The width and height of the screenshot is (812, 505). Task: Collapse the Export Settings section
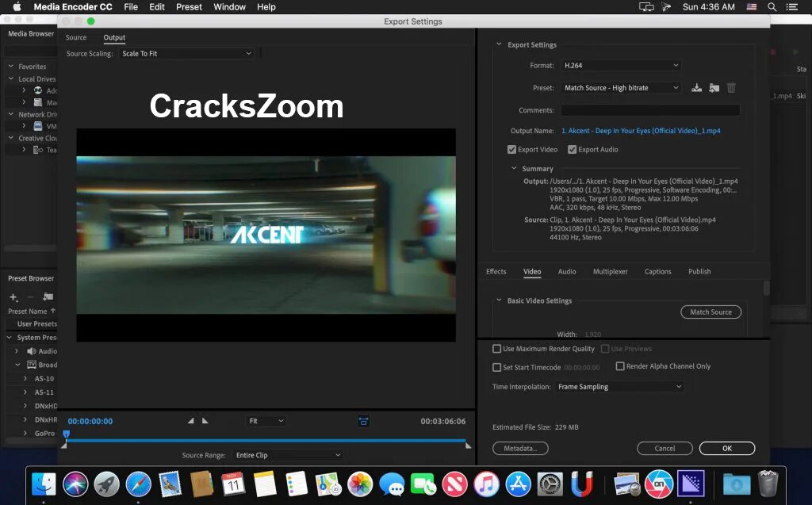tap(499, 44)
